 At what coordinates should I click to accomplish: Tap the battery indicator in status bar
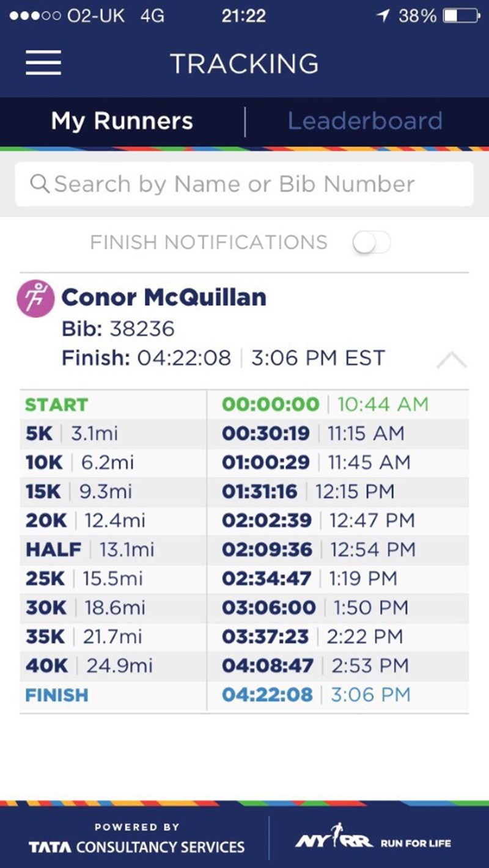click(461, 16)
